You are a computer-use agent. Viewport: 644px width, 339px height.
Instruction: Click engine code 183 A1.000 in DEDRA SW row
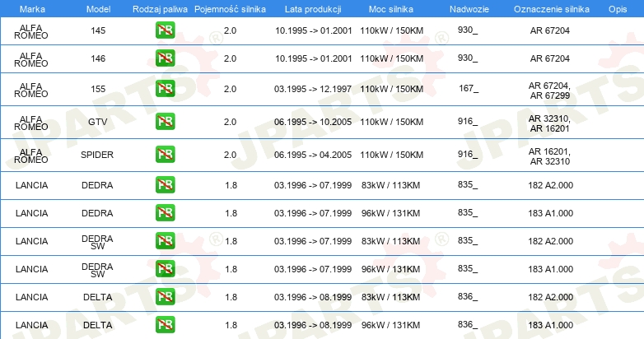550,269
